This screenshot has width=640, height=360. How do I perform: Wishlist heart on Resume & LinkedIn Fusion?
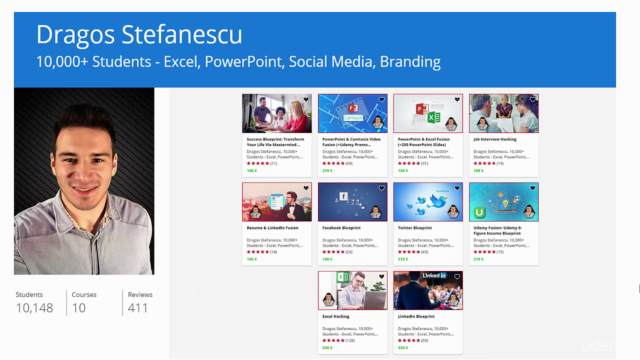[x=306, y=188]
